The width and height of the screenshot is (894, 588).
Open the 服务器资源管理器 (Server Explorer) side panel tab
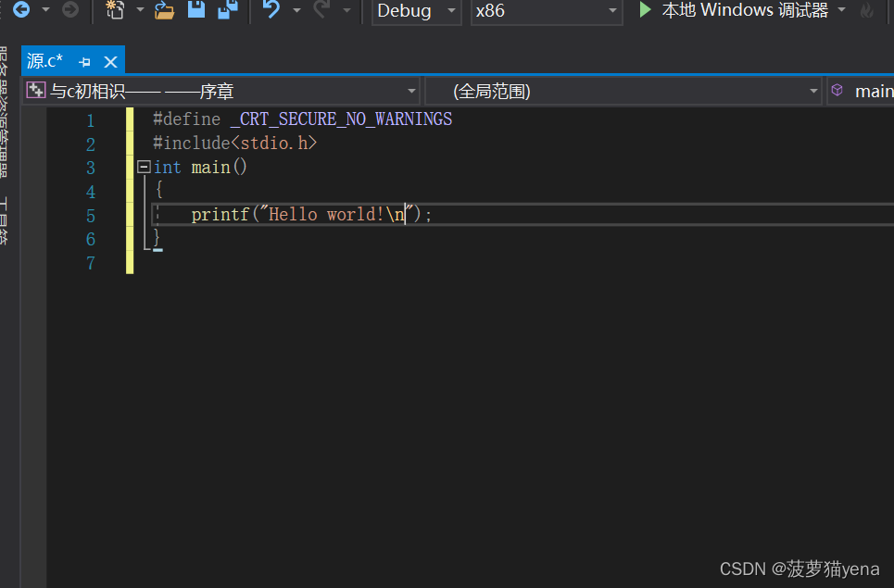pyautogui.click(x=5, y=112)
